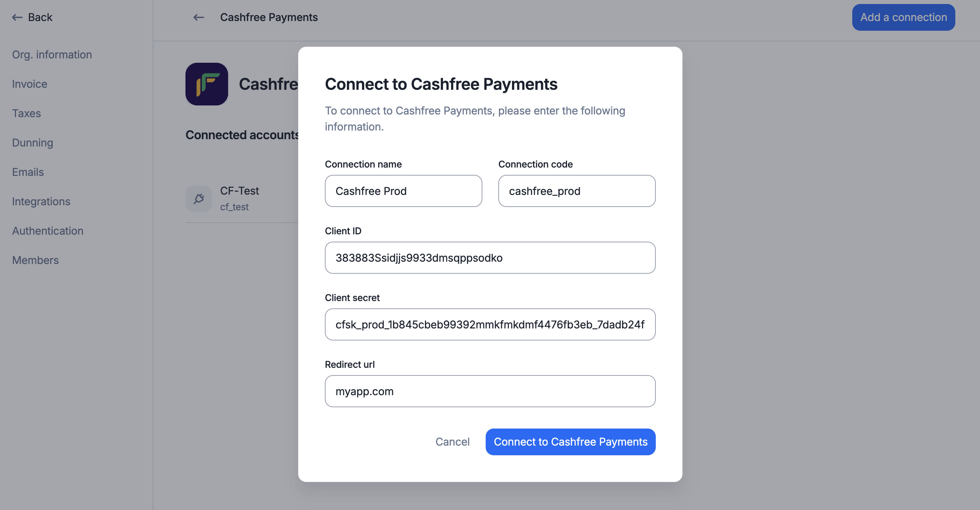
Task: Go to Taxes settings
Action: pyautogui.click(x=27, y=113)
